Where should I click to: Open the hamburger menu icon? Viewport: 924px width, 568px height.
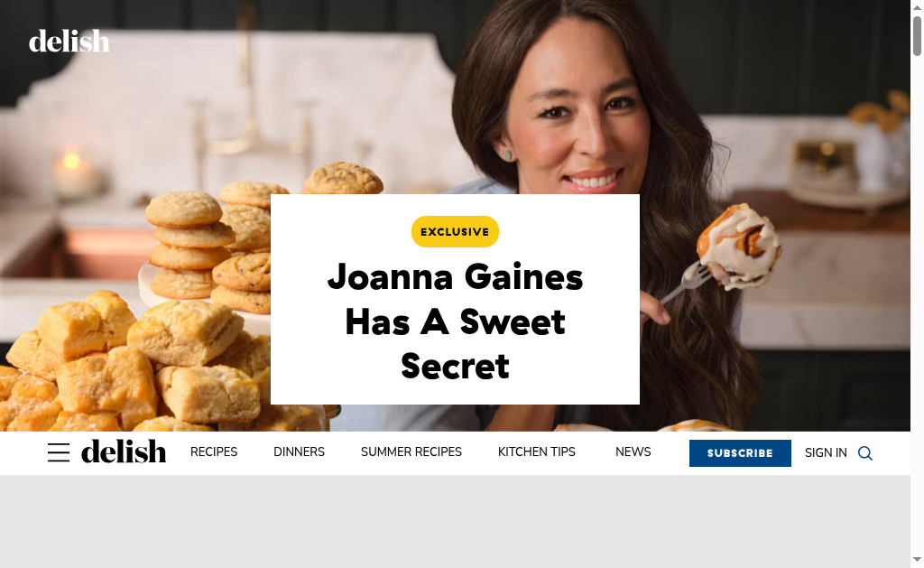click(x=59, y=452)
